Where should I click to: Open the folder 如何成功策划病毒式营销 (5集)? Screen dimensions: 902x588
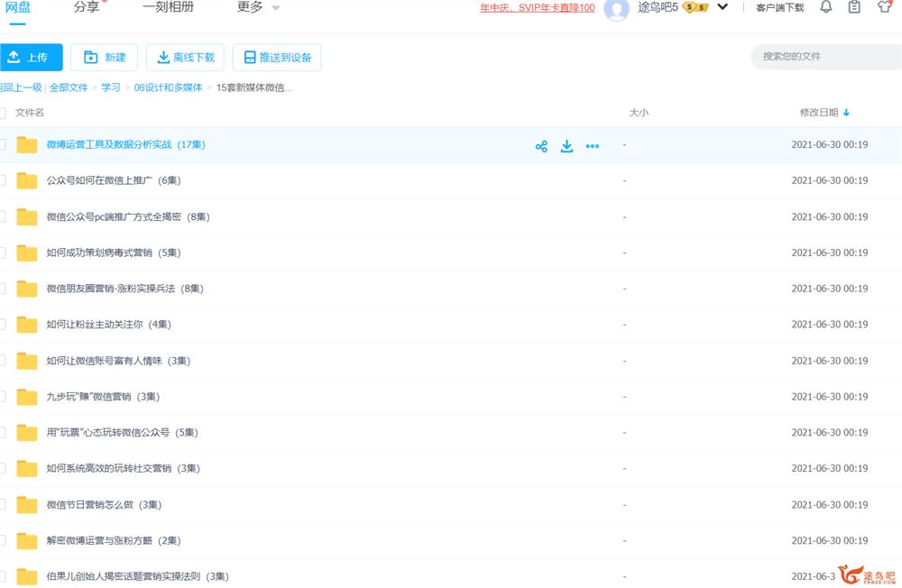tap(114, 253)
